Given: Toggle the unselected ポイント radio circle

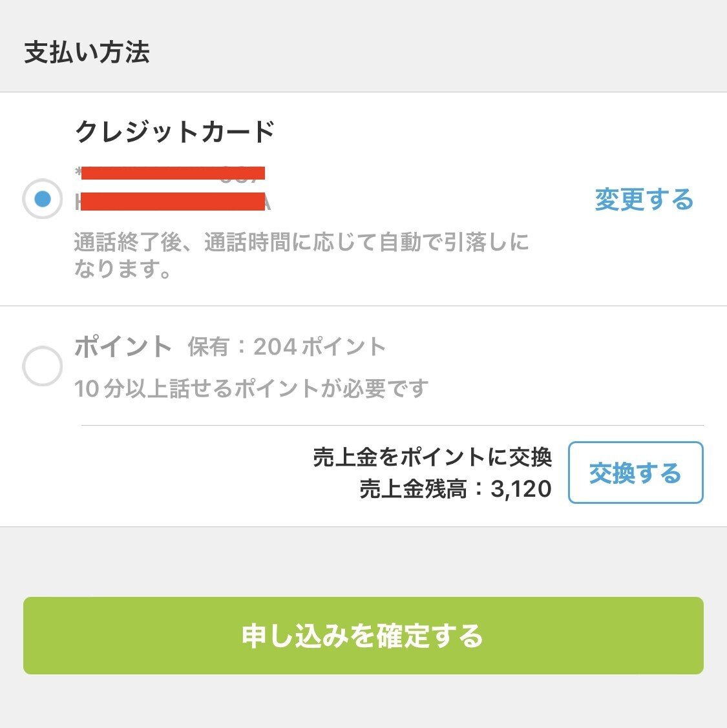Looking at the screenshot, I should coord(43,366).
